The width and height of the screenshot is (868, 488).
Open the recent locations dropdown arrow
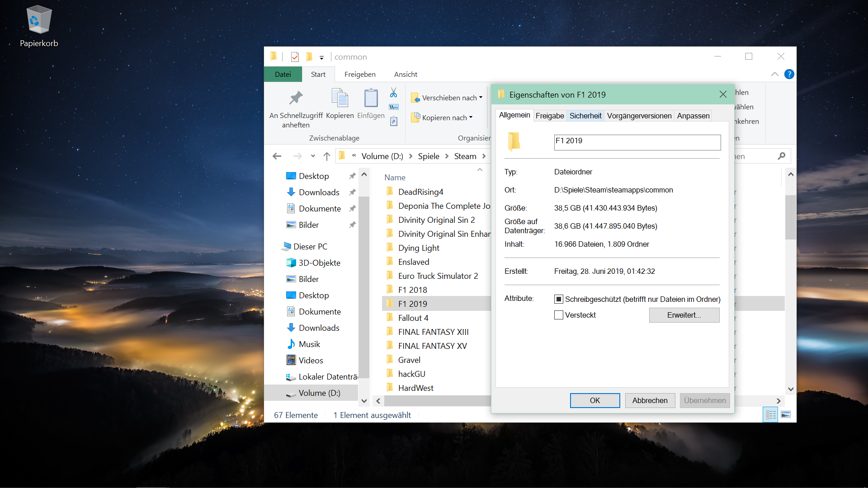point(313,156)
